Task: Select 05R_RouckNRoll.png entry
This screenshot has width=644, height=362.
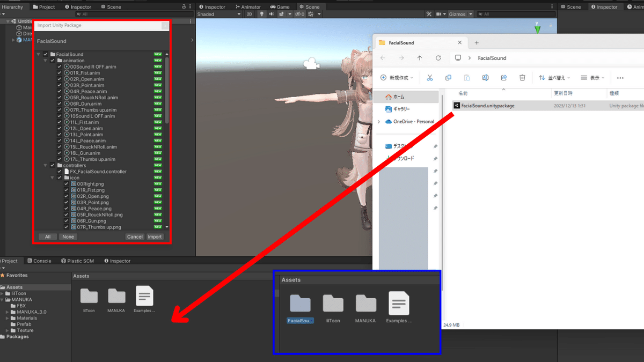Action: tap(97, 215)
